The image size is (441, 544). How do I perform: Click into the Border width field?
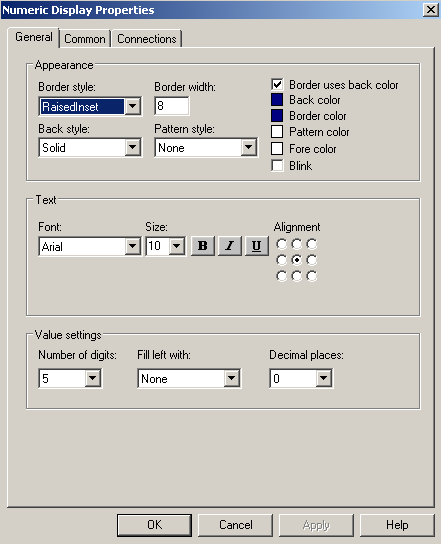(172, 106)
